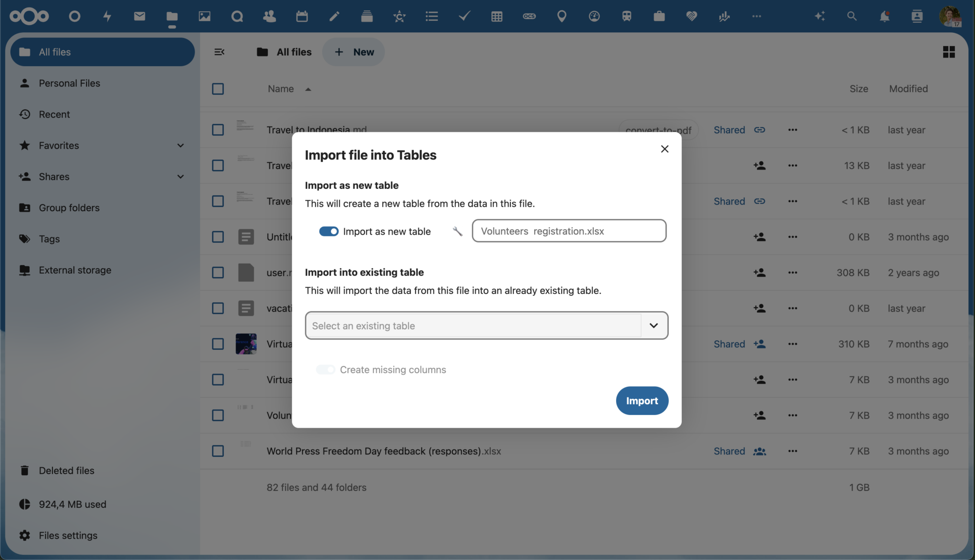This screenshot has height=560, width=975.
Task: Open the Deck app icon
Action: pos(367,16)
